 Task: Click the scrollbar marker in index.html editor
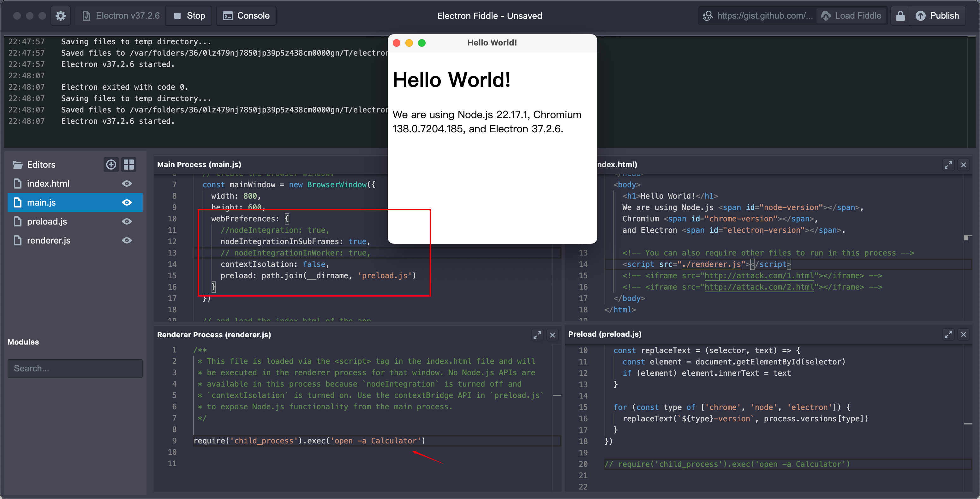(x=968, y=238)
